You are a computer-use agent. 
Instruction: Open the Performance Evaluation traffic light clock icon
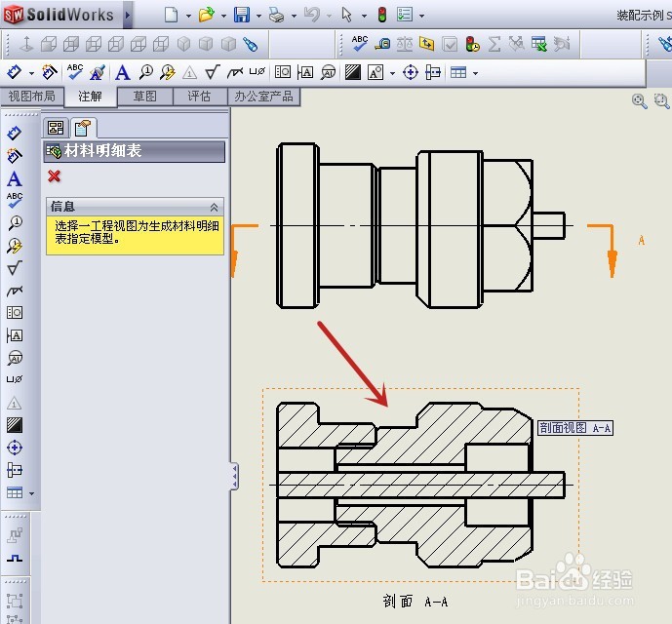(472, 44)
